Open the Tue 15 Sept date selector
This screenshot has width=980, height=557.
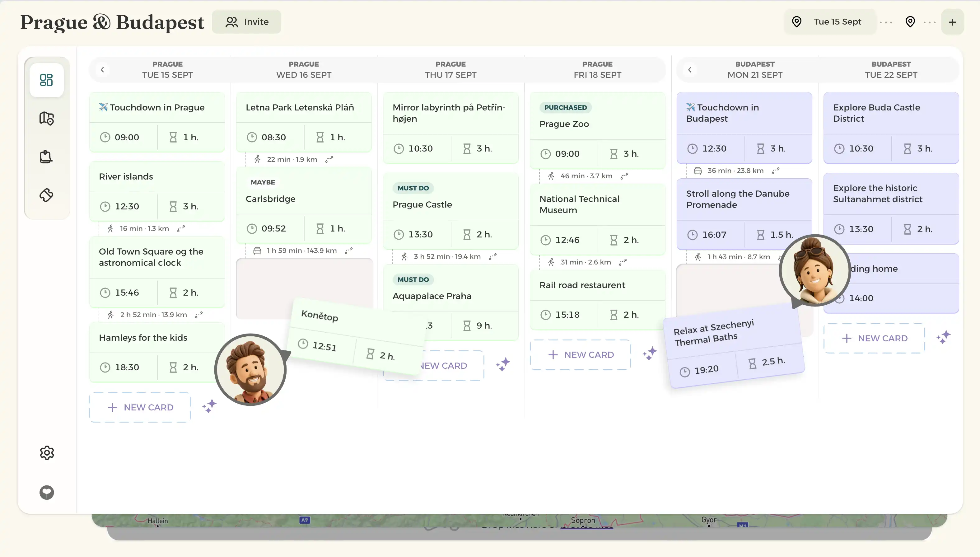click(829, 22)
